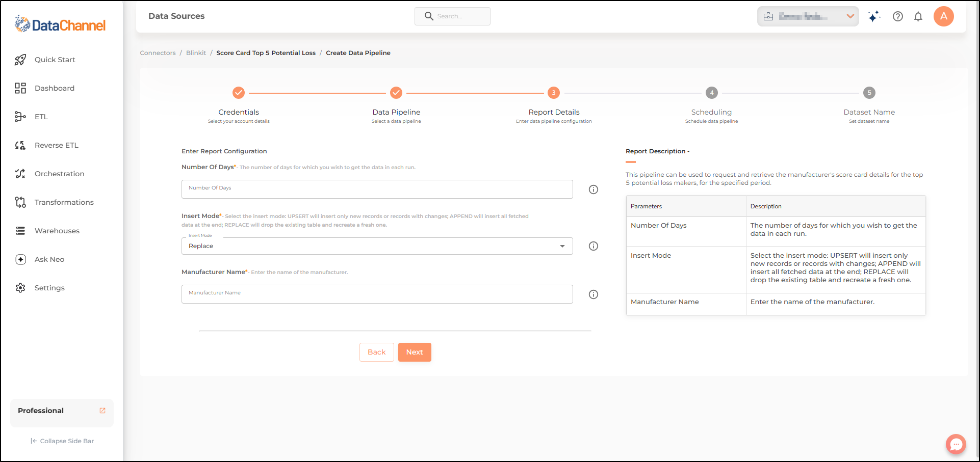Screen dimensions: 980x462
Task: Go to Quick Start menu item
Action: tap(55, 60)
